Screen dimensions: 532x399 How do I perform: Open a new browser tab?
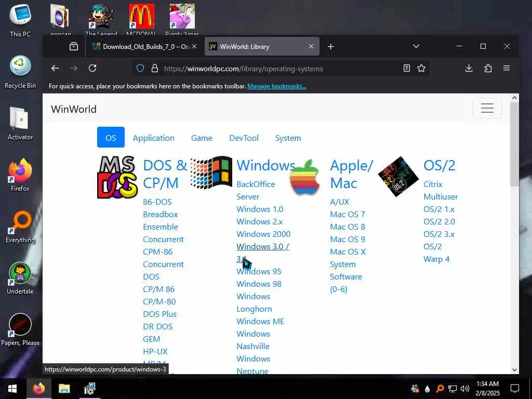[330, 46]
